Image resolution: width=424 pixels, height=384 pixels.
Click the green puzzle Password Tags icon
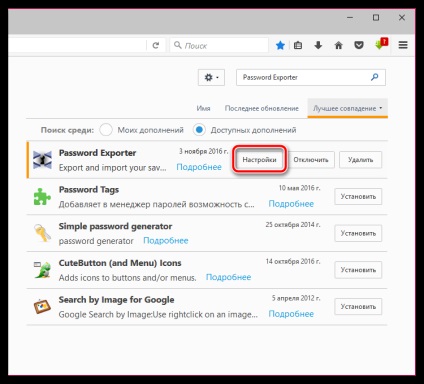[42, 196]
